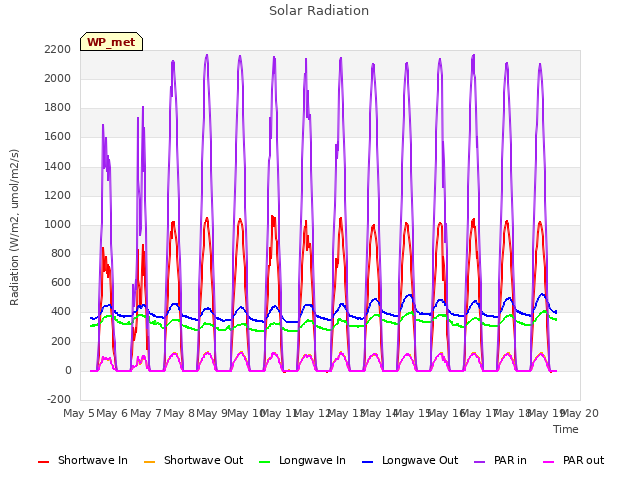Click green Longwave In legend swatch

pos(265,462)
